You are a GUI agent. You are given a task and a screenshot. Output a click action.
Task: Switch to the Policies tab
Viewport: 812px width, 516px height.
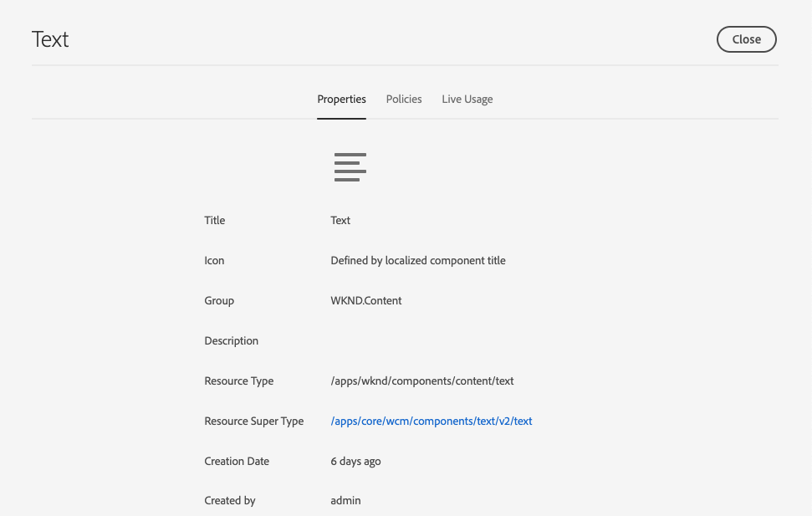(x=404, y=99)
